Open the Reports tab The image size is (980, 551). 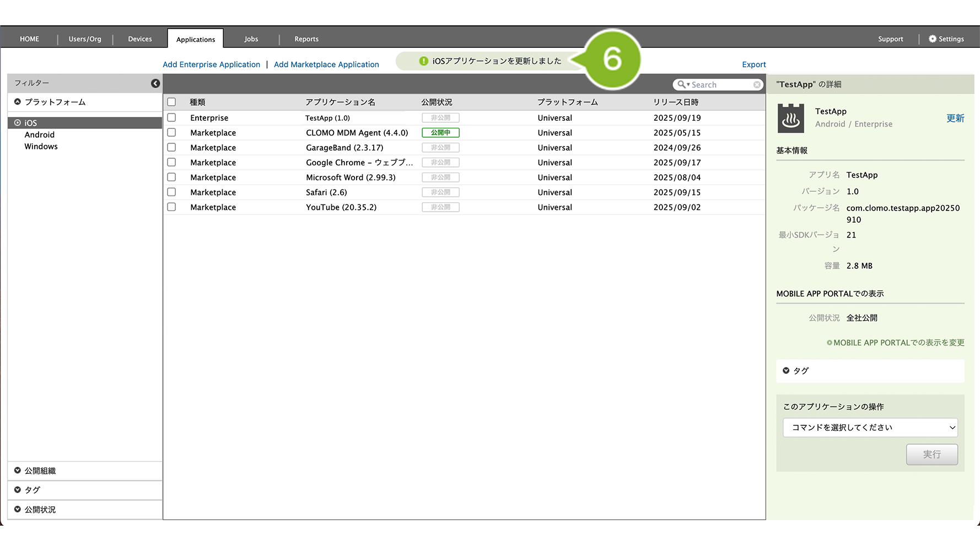[x=306, y=39]
